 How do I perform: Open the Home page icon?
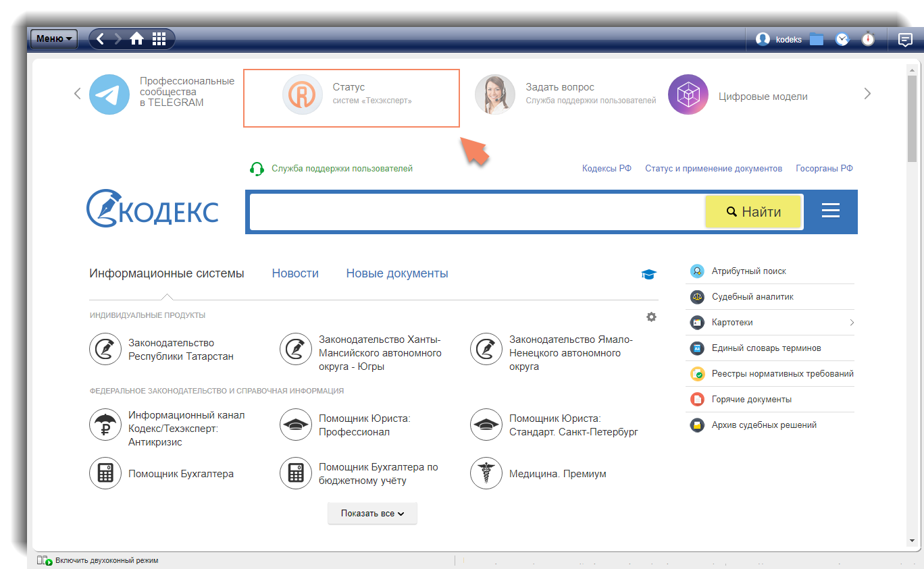[137, 39]
